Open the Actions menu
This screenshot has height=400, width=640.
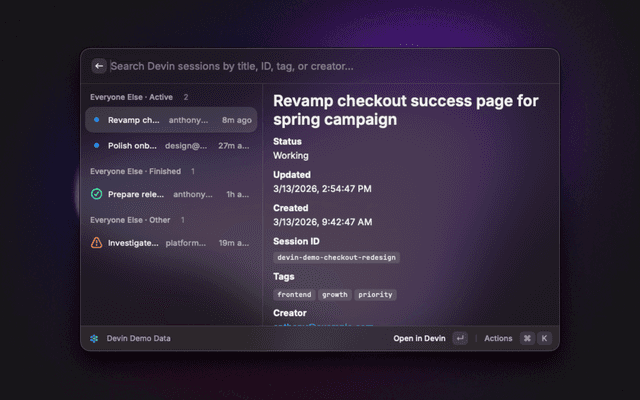(498, 338)
